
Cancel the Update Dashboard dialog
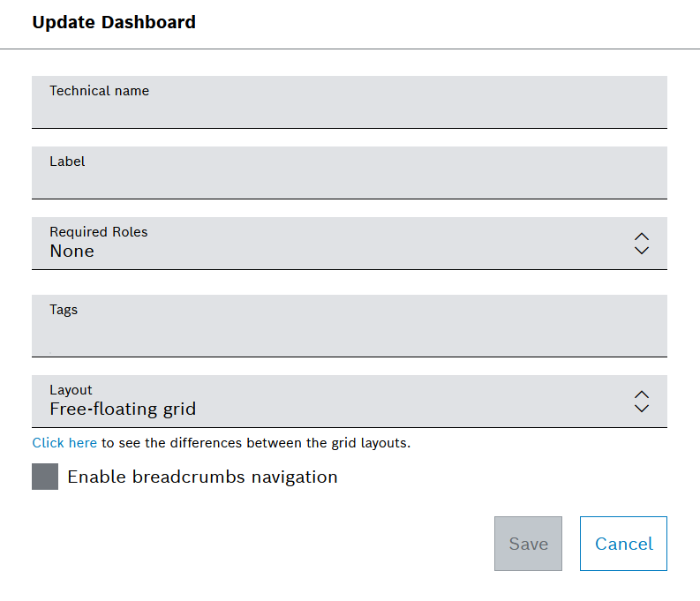623,544
